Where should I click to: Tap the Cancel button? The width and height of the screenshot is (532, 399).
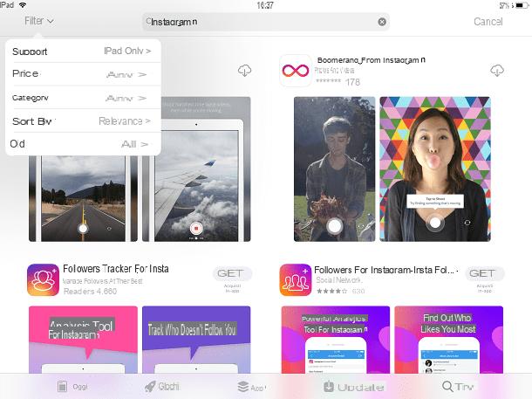488,22
